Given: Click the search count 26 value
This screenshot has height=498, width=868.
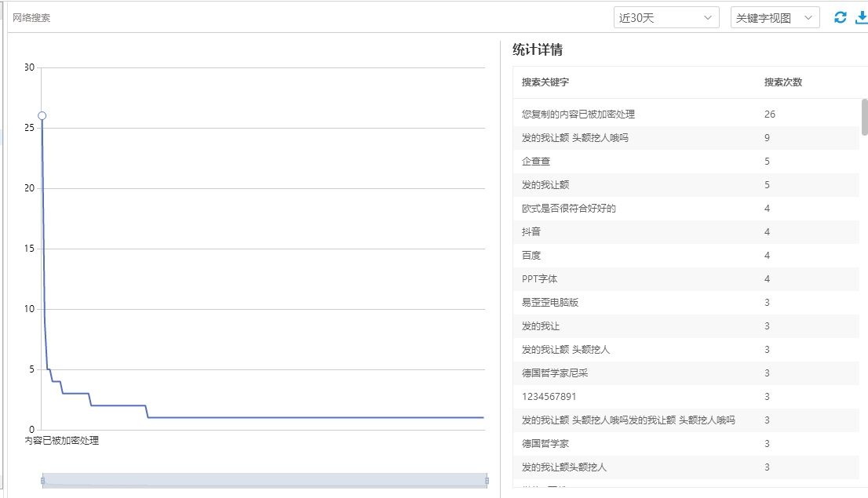Looking at the screenshot, I should (x=769, y=114).
